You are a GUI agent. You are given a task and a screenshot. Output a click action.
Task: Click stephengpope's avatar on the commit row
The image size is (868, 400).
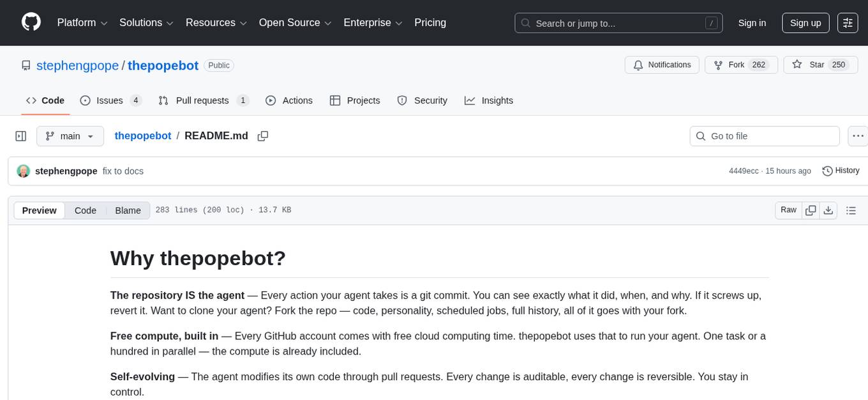(24, 171)
